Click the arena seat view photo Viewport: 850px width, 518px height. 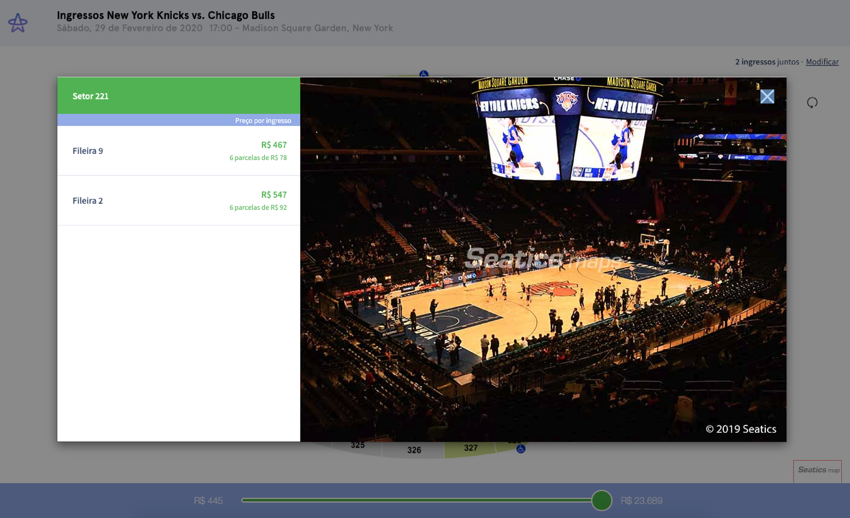click(543, 259)
